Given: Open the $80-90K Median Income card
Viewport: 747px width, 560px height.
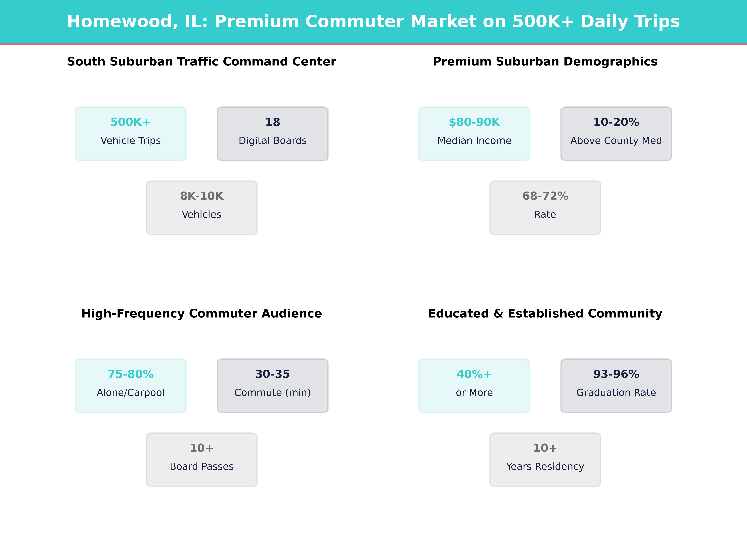Looking at the screenshot, I should (x=474, y=134).
